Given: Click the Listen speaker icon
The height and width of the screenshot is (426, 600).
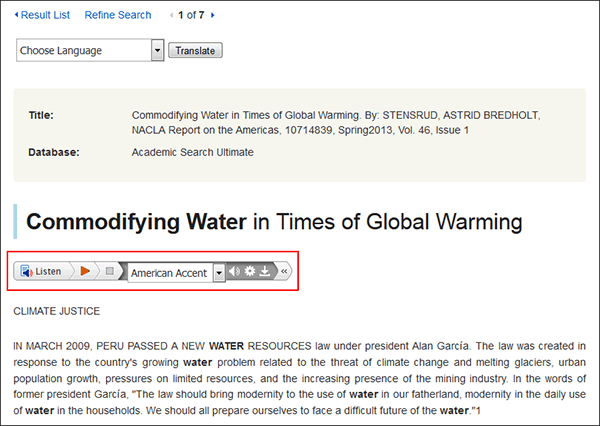Looking at the screenshot, I should (26, 271).
